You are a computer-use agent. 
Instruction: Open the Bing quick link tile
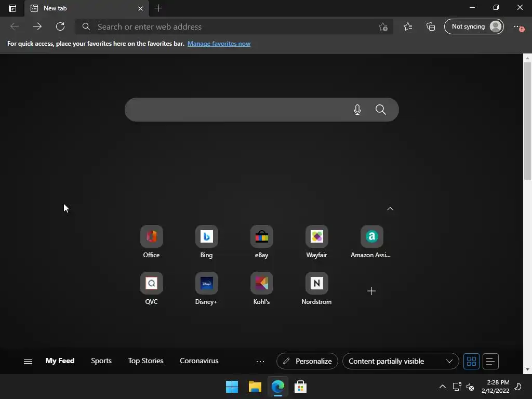pyautogui.click(x=206, y=242)
